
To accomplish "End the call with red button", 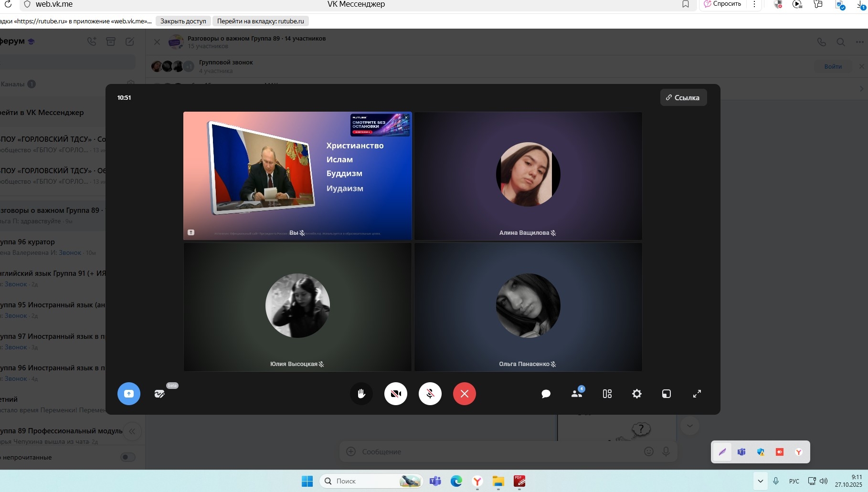I will pos(464,394).
